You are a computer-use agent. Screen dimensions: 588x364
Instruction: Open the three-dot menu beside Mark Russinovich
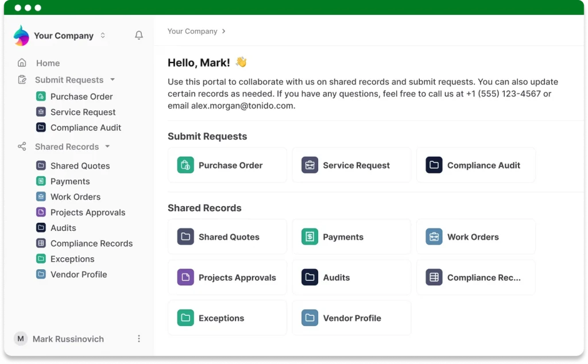[139, 339]
